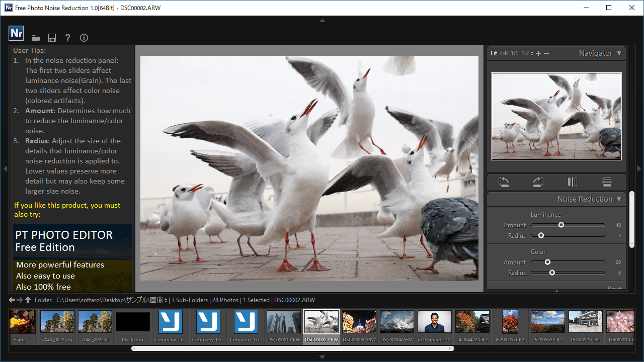Viewport: 644px width, 362px height.
Task: Set zoom to Fill
Action: coord(504,53)
